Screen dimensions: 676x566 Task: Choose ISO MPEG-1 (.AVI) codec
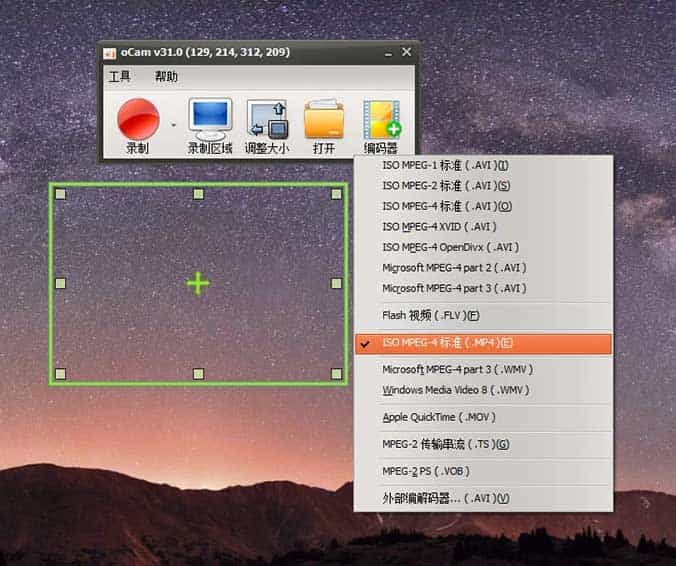click(x=445, y=166)
